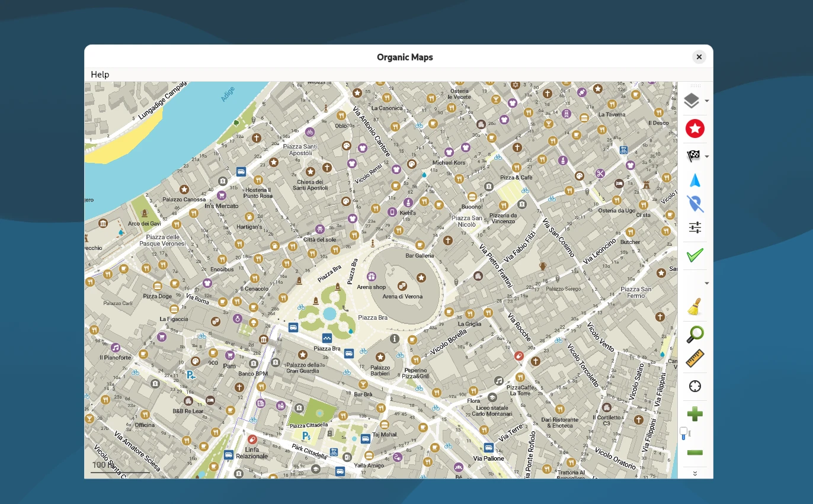Zoom in with the green plus button
The width and height of the screenshot is (813, 504).
coord(694,414)
